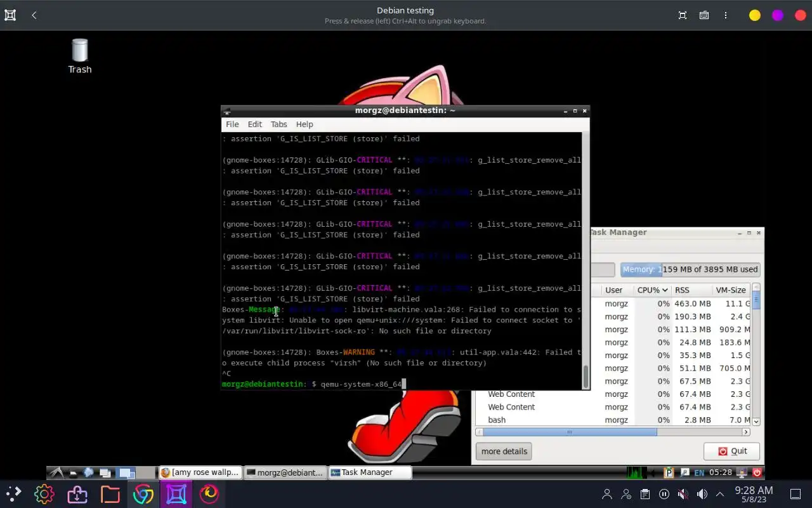Click the terminal vertical scrollbar thumb
812x508 pixels.
click(x=586, y=377)
